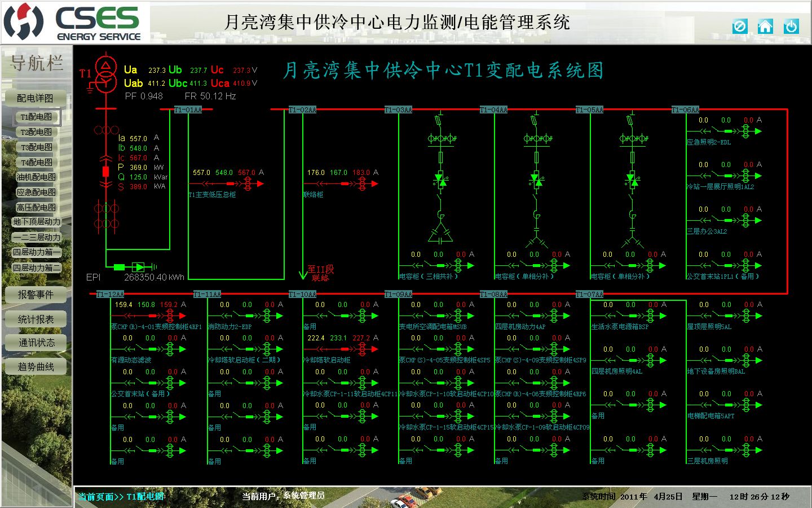Screen dimensions: 812x508
Task: Expand the 统计报表 navigation section
Action: point(36,319)
